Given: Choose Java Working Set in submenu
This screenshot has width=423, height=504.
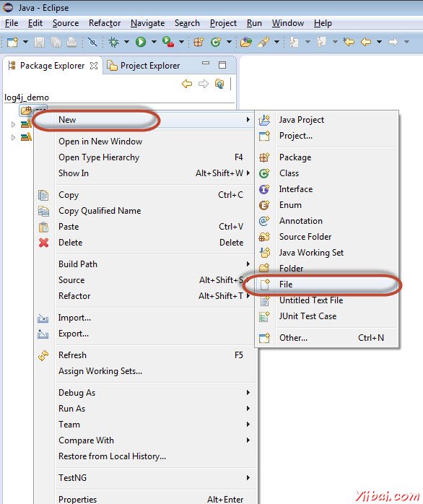Looking at the screenshot, I should [x=327, y=253].
